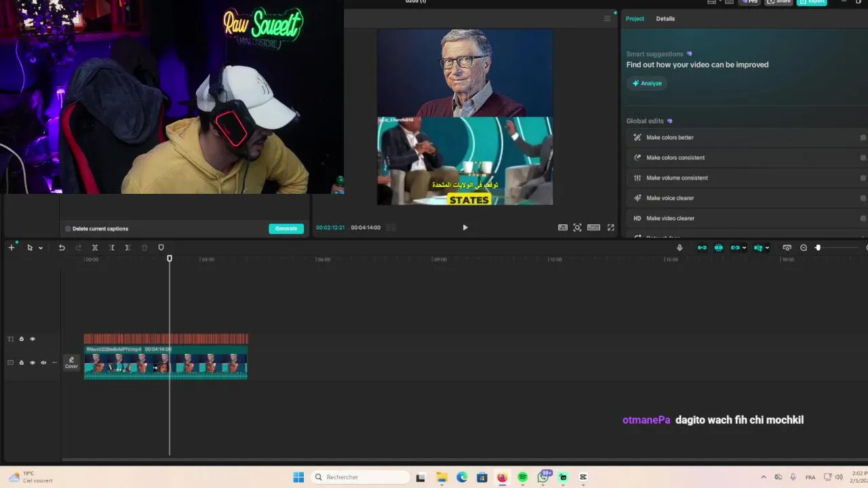Hide the caption text track eye icon
This screenshot has height=488, width=868.
tap(32, 339)
